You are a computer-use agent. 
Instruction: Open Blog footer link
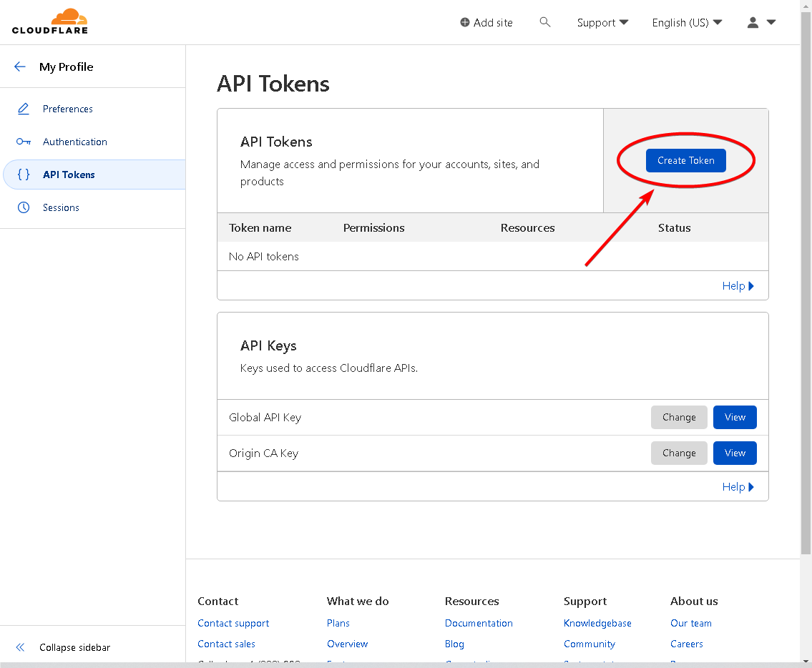(x=454, y=644)
